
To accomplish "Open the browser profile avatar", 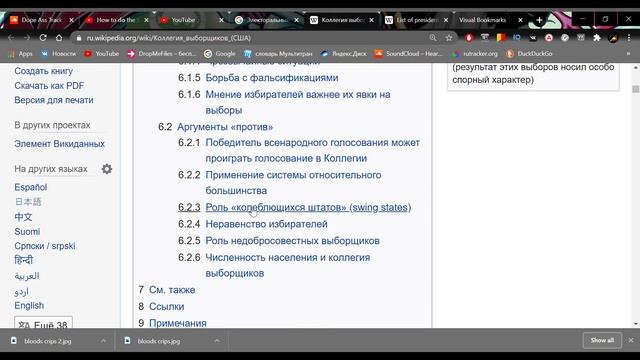I will 613,38.
